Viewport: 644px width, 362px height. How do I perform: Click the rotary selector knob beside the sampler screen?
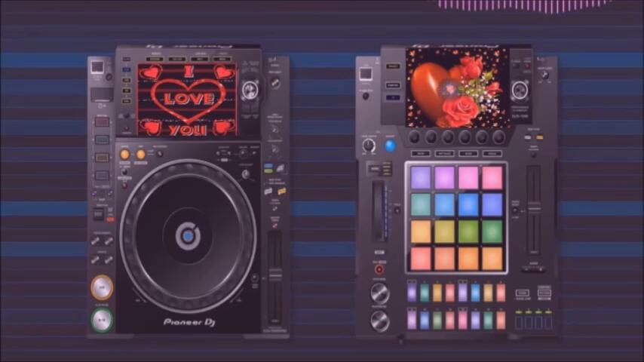pos(519,90)
